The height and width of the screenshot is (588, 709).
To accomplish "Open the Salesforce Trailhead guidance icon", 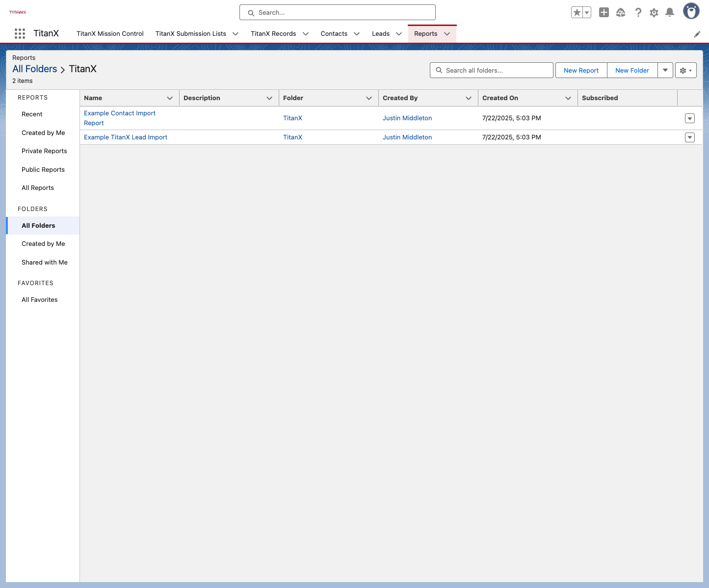I will [621, 12].
